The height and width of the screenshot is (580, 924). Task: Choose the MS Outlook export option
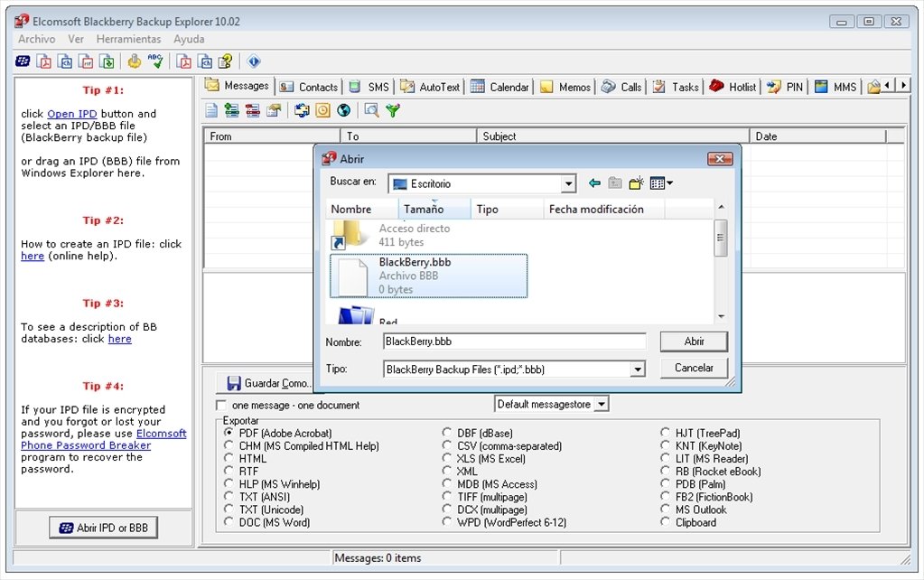666,510
